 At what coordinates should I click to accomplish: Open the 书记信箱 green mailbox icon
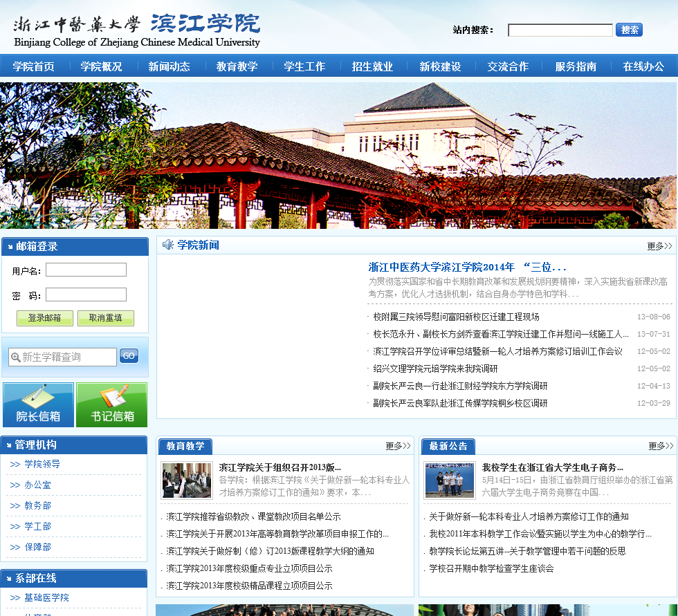[111, 404]
